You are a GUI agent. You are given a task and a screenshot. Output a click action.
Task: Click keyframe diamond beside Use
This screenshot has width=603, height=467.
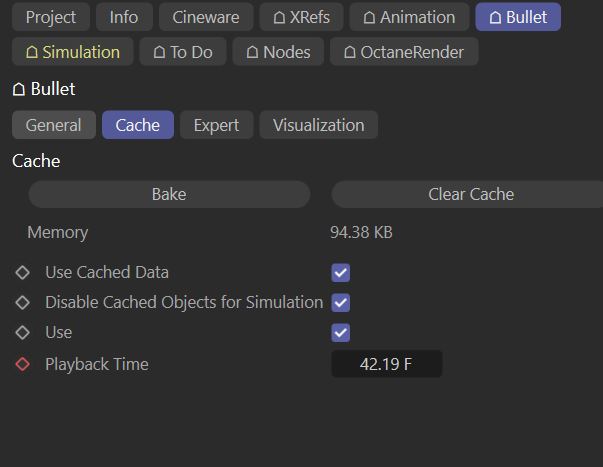23,332
